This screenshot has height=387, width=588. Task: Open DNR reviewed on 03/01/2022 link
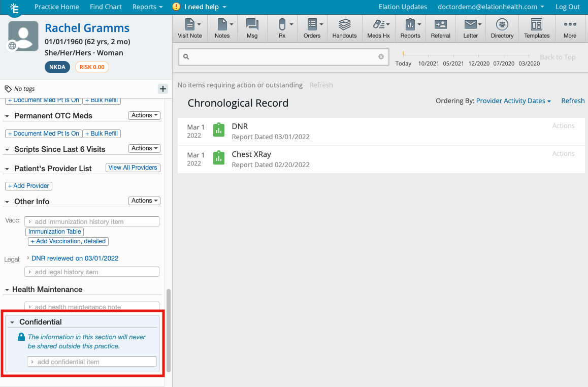(x=75, y=258)
